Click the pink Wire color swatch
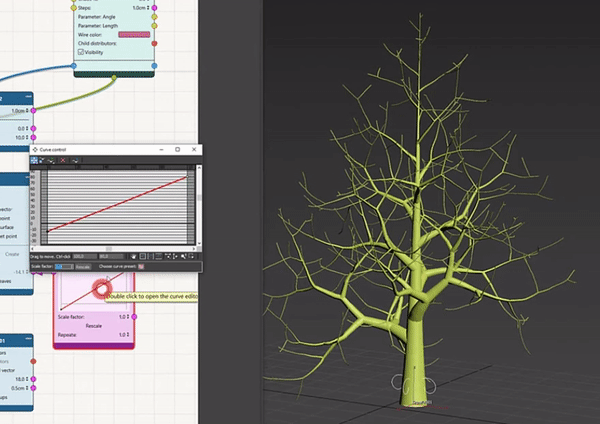Viewport: 600px width, 424px height. pyautogui.click(x=134, y=34)
